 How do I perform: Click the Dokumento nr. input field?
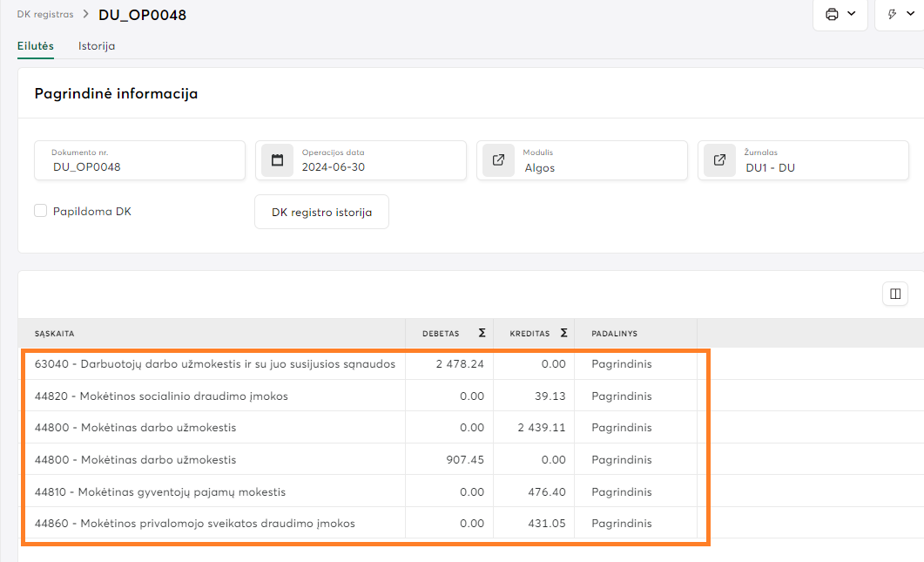[139, 166]
